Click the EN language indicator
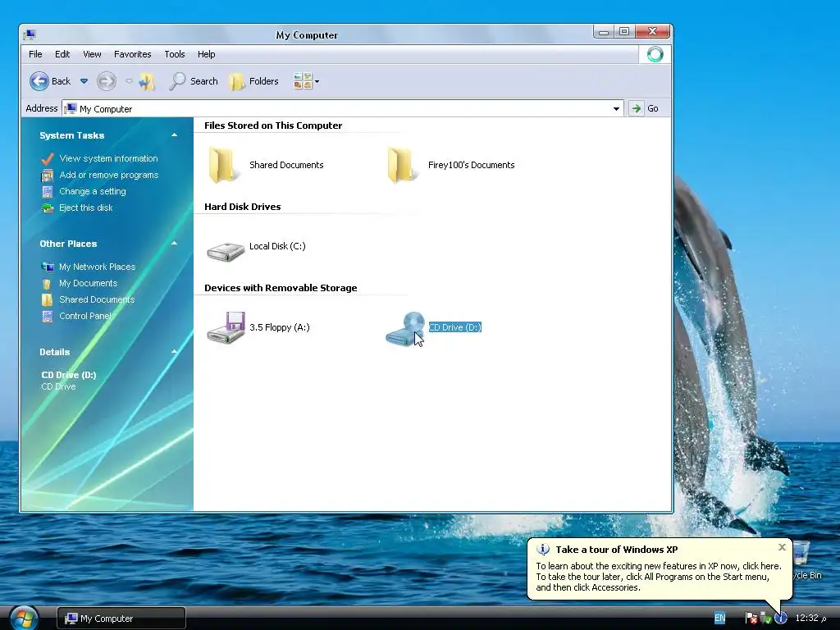This screenshot has width=840, height=630. point(720,619)
